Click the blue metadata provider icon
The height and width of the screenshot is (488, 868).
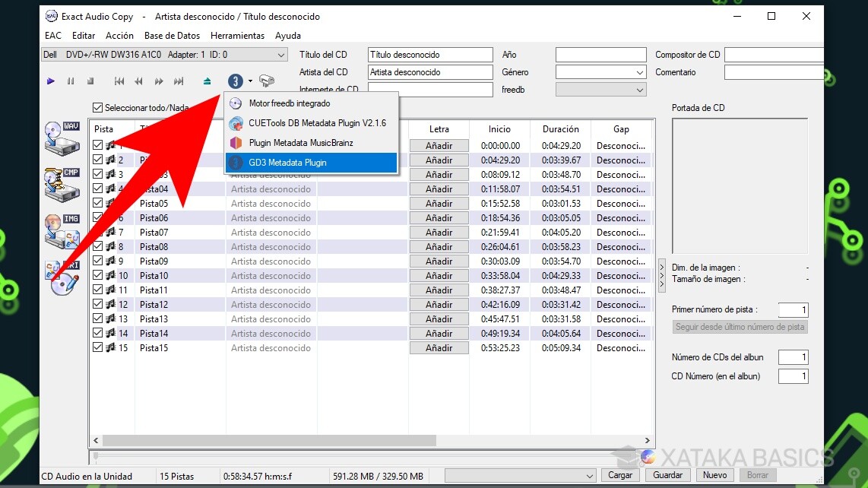tap(235, 81)
